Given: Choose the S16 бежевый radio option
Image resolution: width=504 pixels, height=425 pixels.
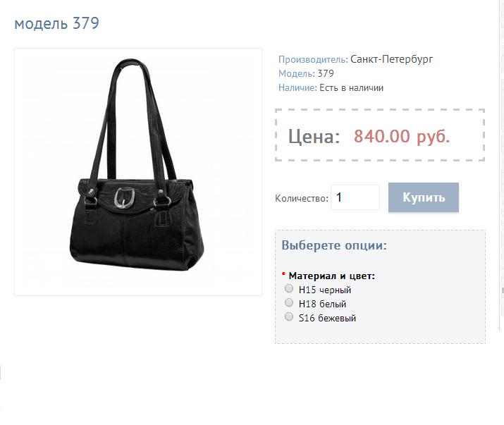Looking at the screenshot, I should (289, 316).
